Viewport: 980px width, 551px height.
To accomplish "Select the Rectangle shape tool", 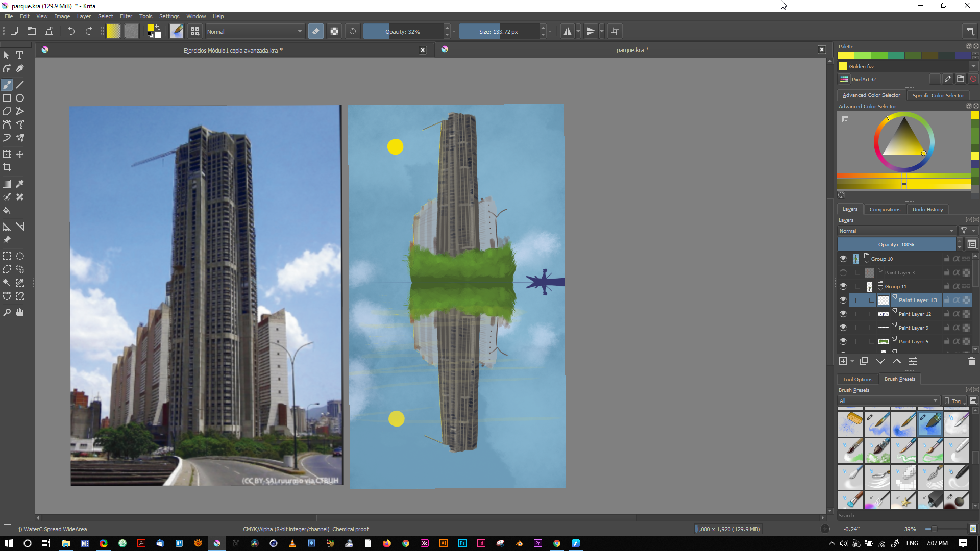I will pos(7,98).
